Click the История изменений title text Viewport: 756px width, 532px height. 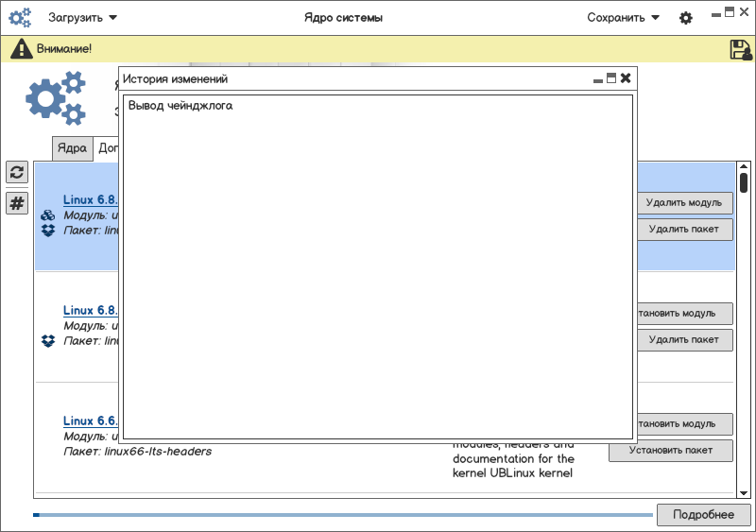(x=175, y=79)
